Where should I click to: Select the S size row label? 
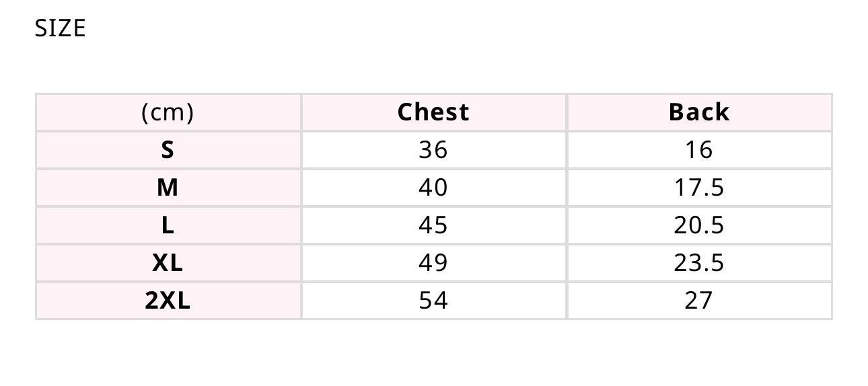point(168,150)
